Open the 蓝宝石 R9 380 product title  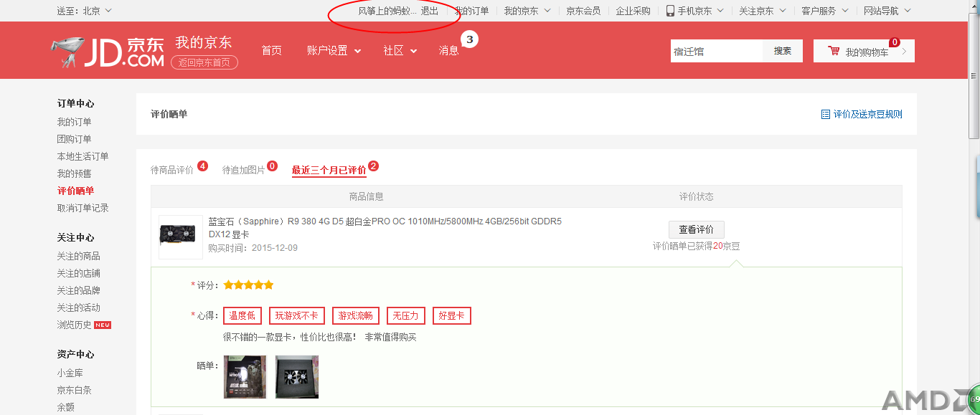[x=385, y=228]
